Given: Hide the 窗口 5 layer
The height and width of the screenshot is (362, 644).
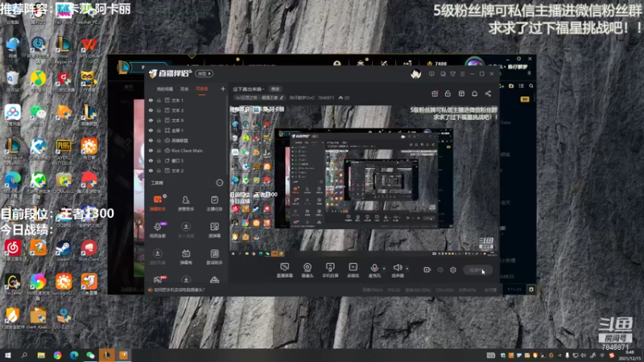Looking at the screenshot, I should [x=151, y=160].
